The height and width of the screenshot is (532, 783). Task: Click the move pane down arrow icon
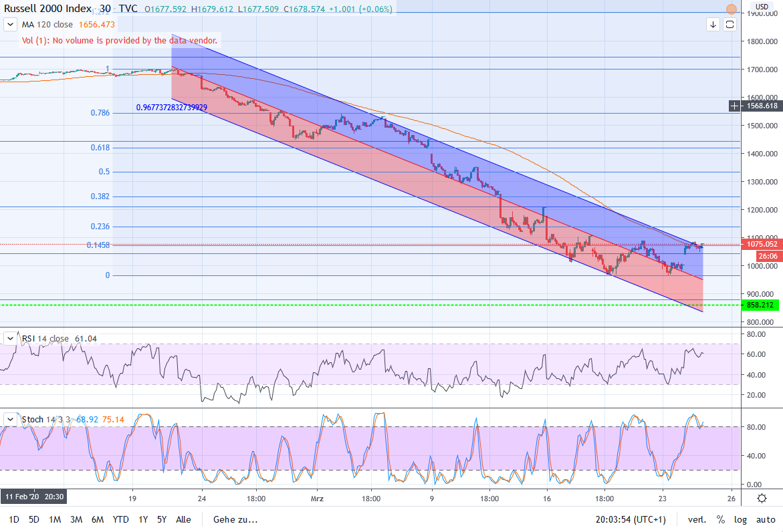pos(713,25)
